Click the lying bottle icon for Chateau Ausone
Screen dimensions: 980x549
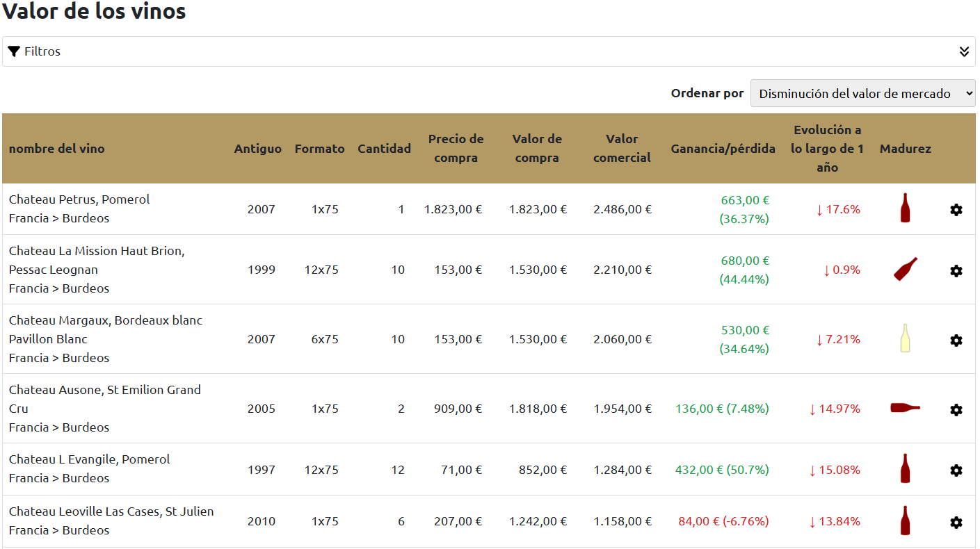906,408
